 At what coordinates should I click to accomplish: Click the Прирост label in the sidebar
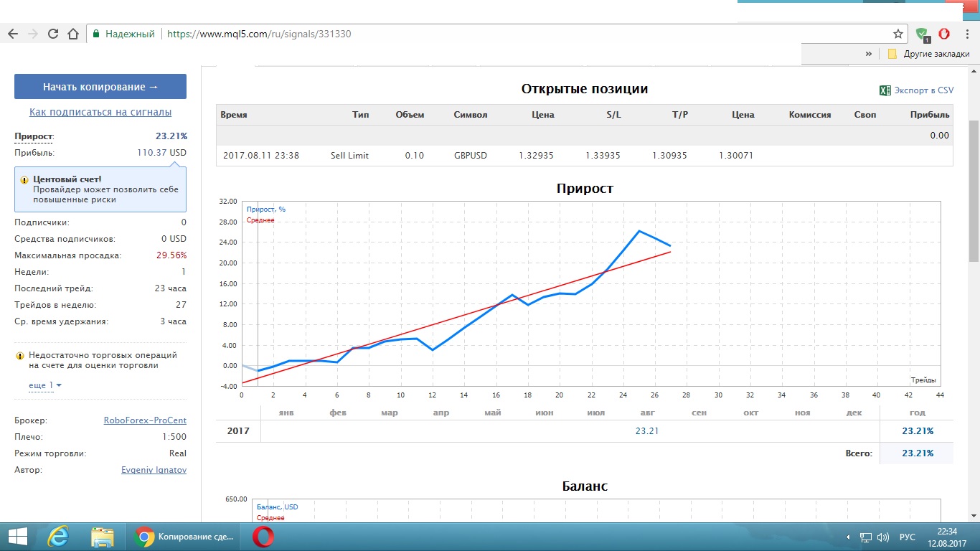[34, 136]
